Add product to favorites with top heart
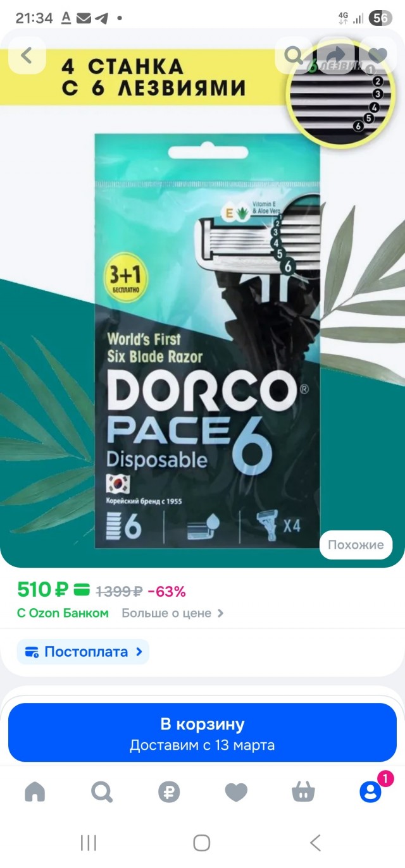 tap(377, 56)
